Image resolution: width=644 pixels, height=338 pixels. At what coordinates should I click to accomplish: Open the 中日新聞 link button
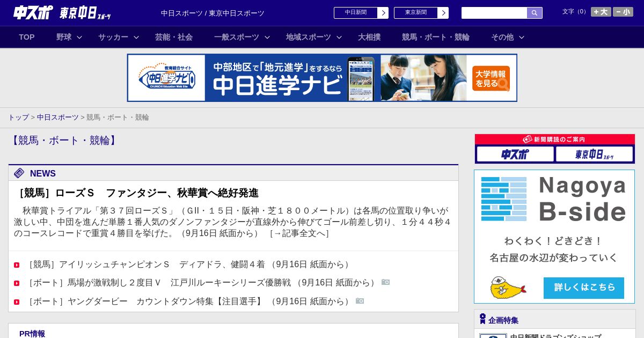point(356,13)
